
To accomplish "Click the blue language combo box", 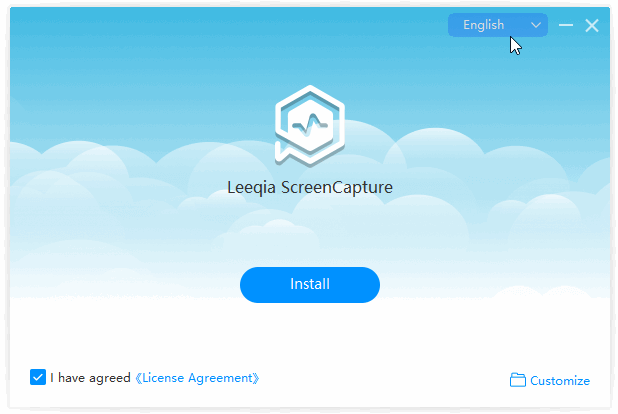I will pyautogui.click(x=498, y=25).
